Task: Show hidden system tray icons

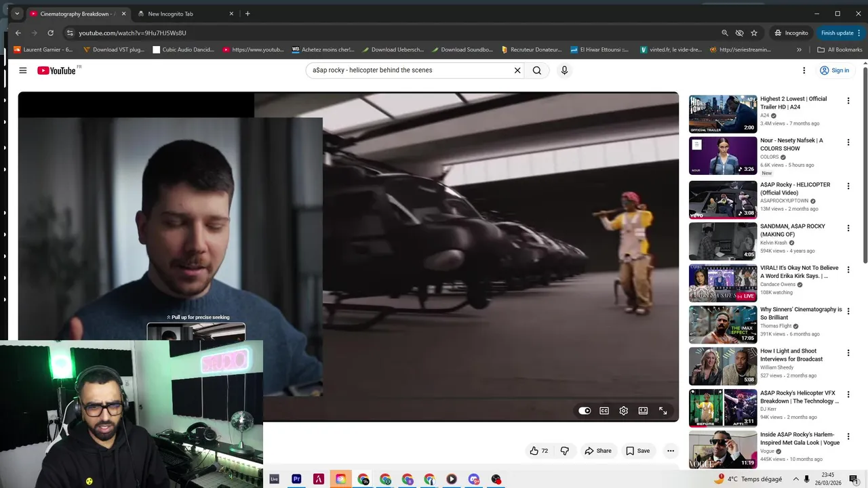Action: tap(796, 479)
